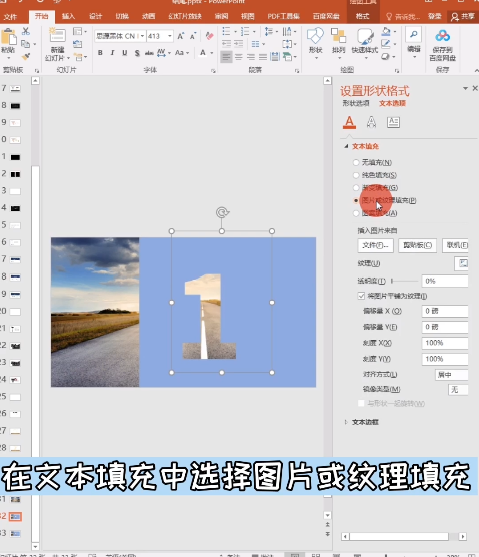Open the Shapes (形状) gallery
Screen dimensions: 479x557
315,42
